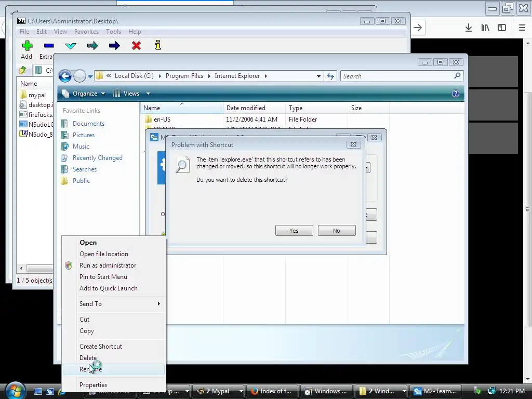Click the Explorer Back arrow button
Viewport: 532px width, 399px height.
[65, 76]
